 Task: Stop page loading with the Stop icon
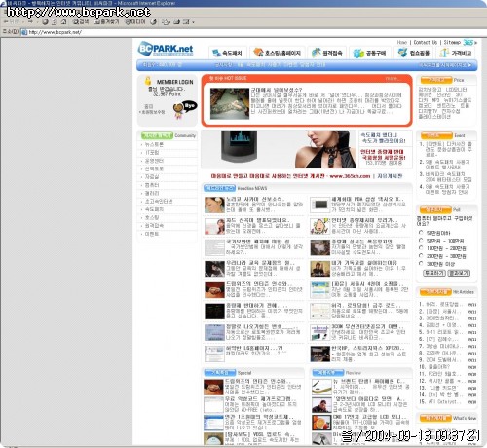pyautogui.click(x=45, y=22)
